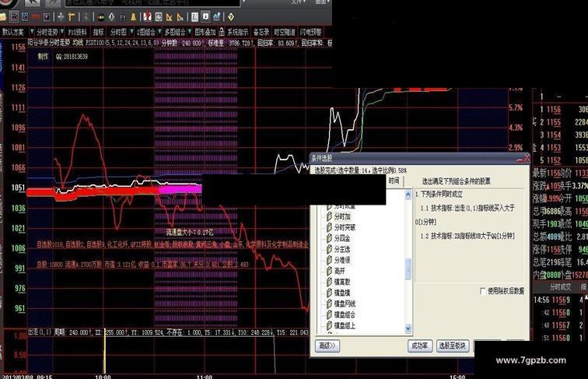The height and width of the screenshot is (379, 588).
Task: Open the 指标 tab
Action: pos(99,32)
